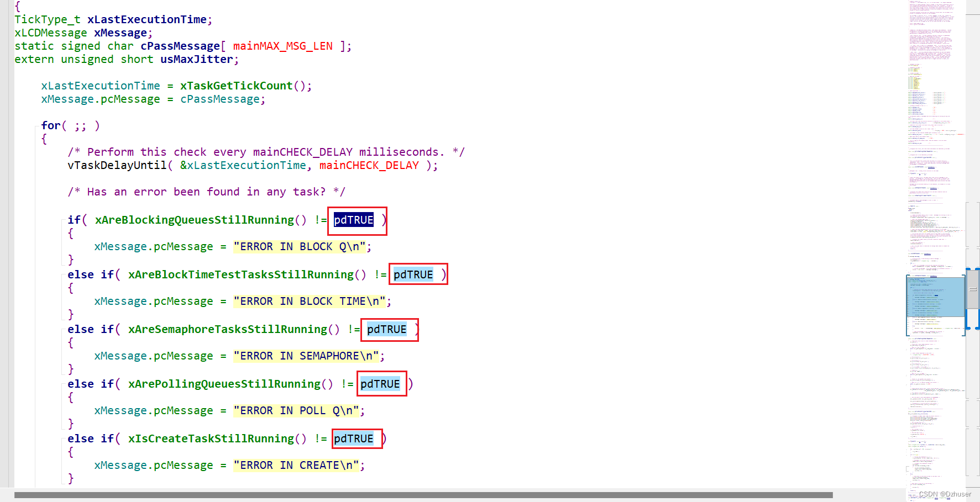The width and height of the screenshot is (980, 502).
Task: Click the "ERROR IN BLOCK Q\n" string
Action: pos(300,246)
